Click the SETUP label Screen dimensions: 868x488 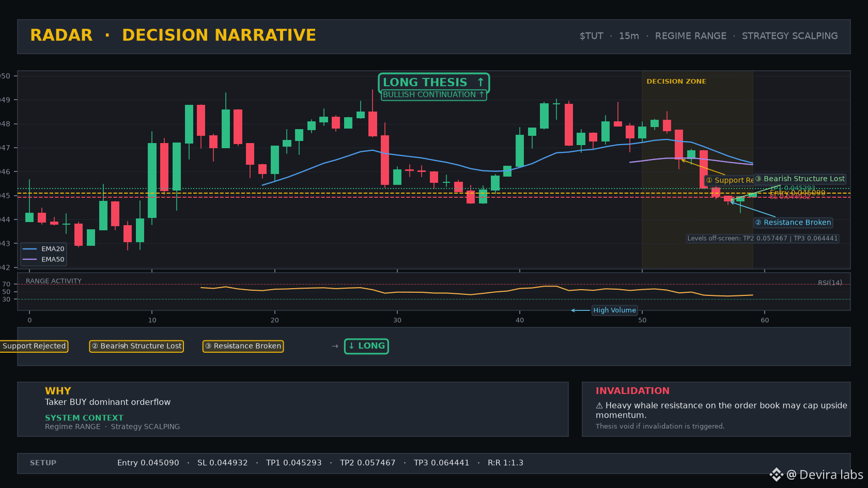click(x=43, y=463)
